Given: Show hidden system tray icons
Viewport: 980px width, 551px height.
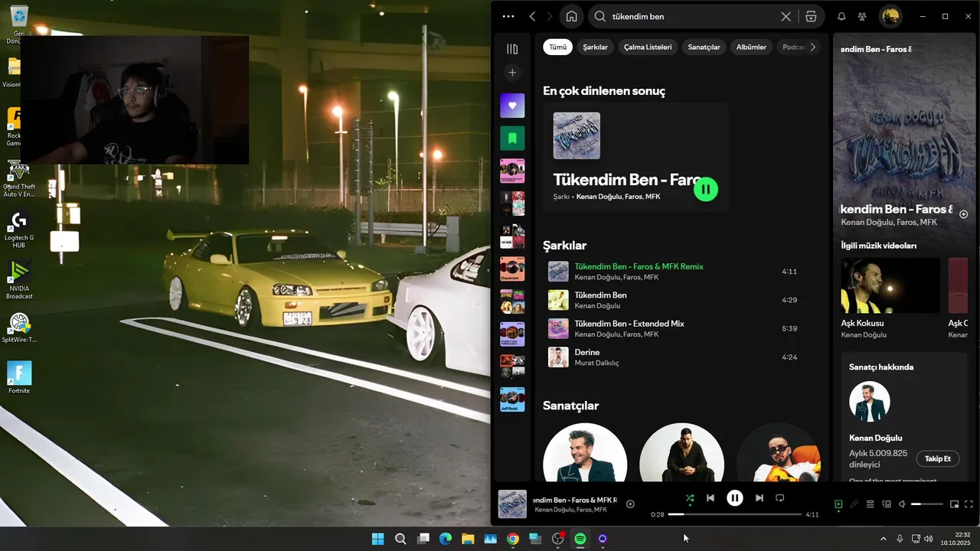Looking at the screenshot, I should [883, 539].
